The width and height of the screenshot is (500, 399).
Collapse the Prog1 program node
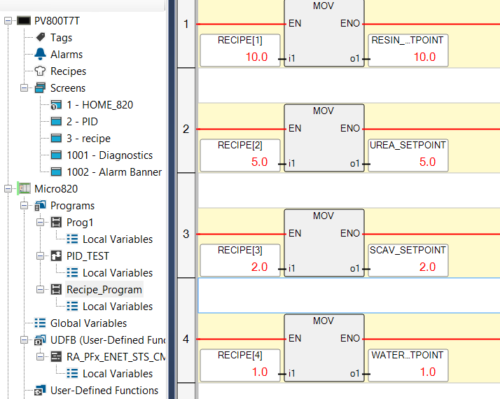tap(40, 222)
